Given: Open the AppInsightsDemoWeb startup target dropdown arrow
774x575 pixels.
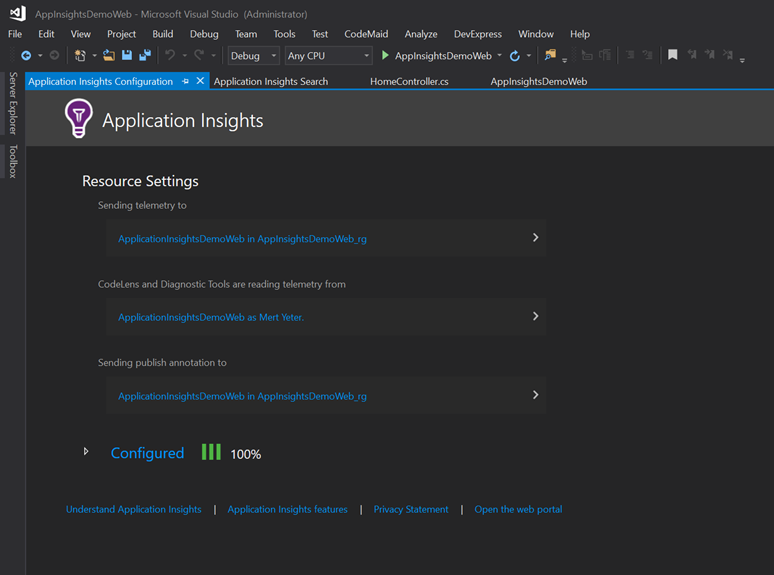Looking at the screenshot, I should coord(500,55).
